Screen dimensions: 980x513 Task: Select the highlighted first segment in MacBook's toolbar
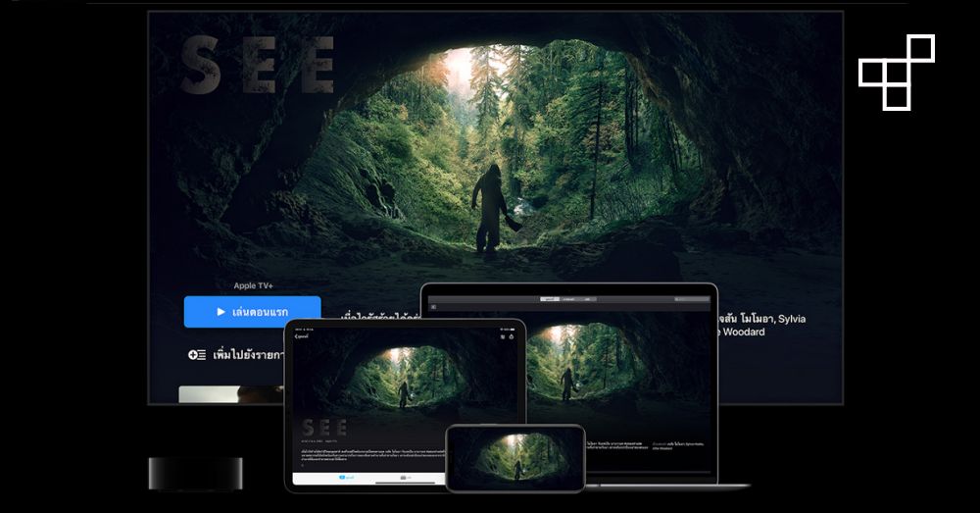[550, 299]
